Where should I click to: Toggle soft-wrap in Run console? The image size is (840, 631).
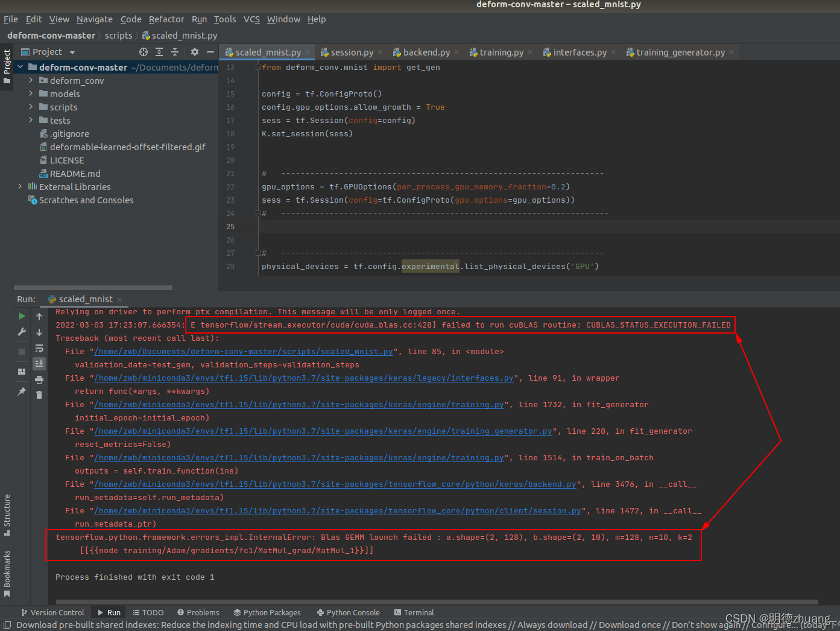point(39,348)
